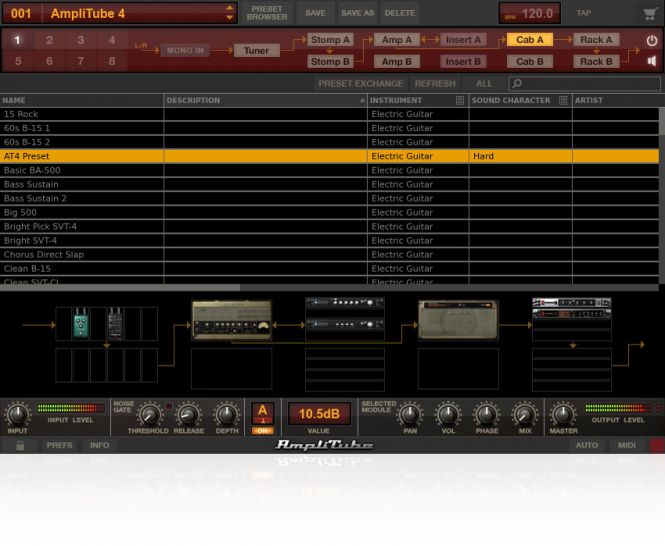Switch to the Stomp B module
Screen dimensions: 665x546
click(x=330, y=62)
